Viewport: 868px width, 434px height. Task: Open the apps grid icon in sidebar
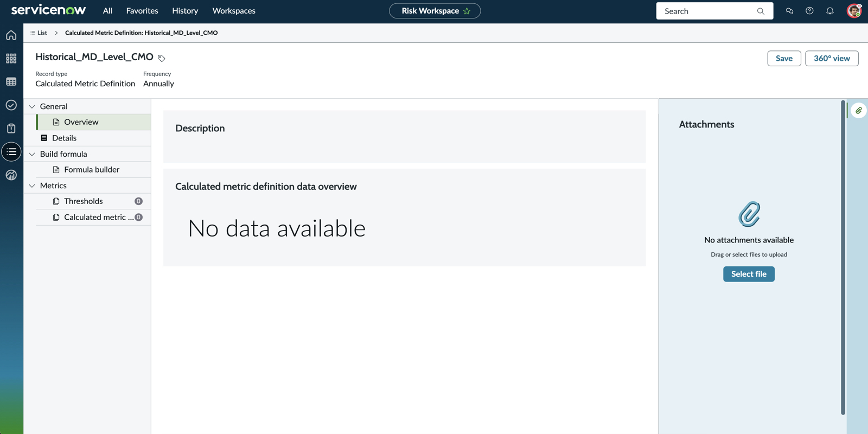click(11, 59)
